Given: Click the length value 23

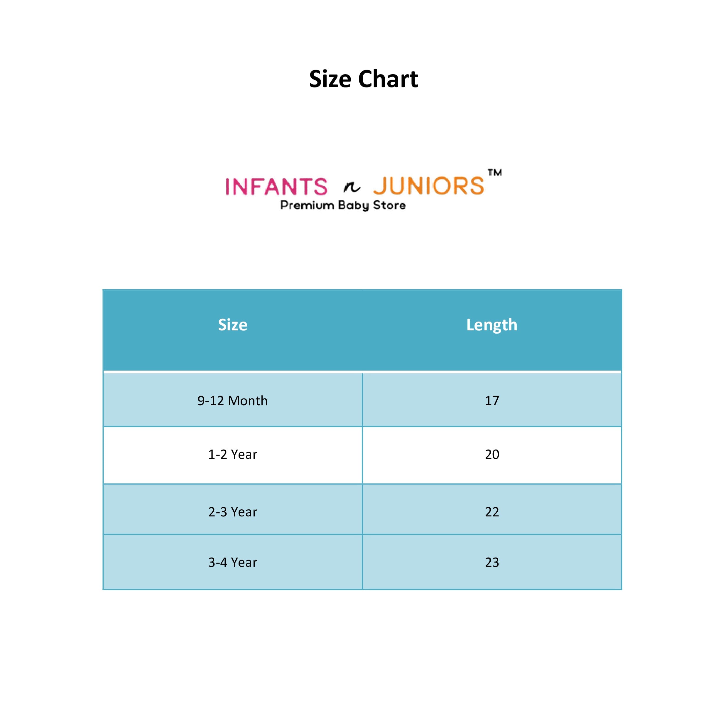Looking at the screenshot, I should 492,562.
